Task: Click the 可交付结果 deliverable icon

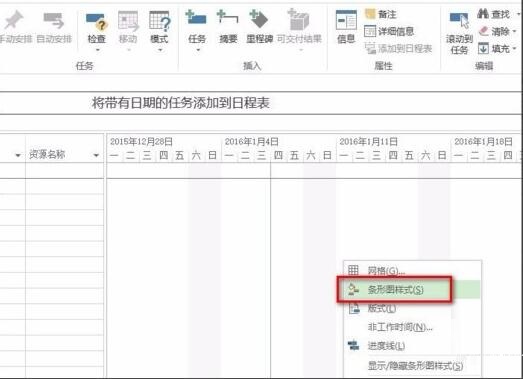Action: (299, 20)
